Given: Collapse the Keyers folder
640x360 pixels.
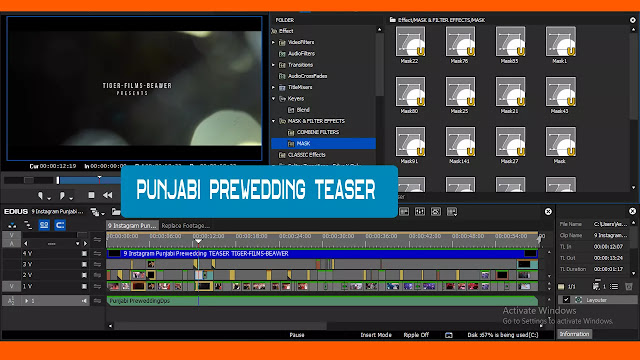Looking at the screenshot, I should coord(273,98).
